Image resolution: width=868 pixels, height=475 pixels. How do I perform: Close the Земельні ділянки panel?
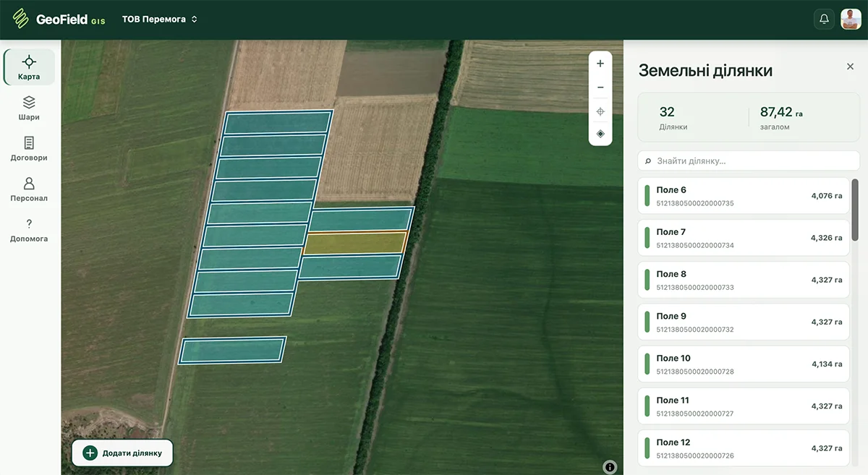tap(850, 67)
